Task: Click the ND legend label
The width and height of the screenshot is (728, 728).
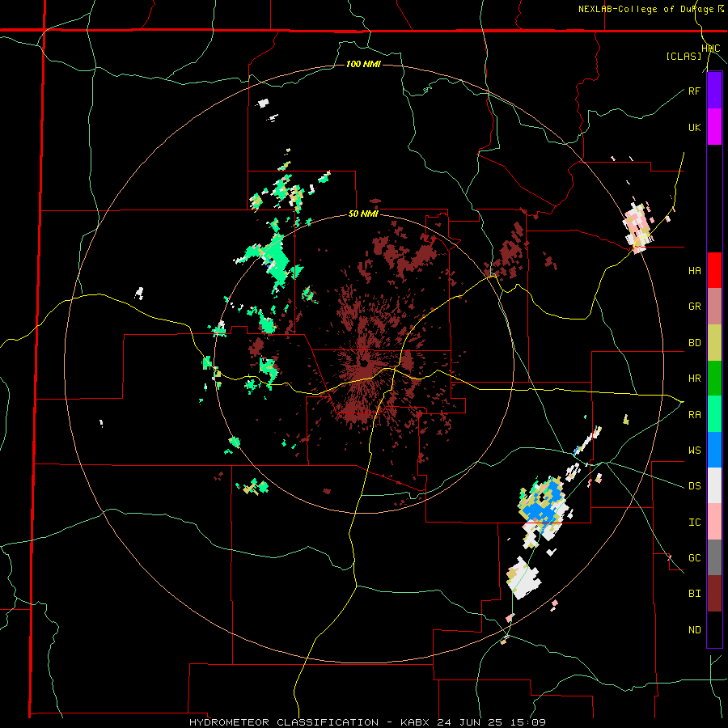Action: (x=694, y=630)
